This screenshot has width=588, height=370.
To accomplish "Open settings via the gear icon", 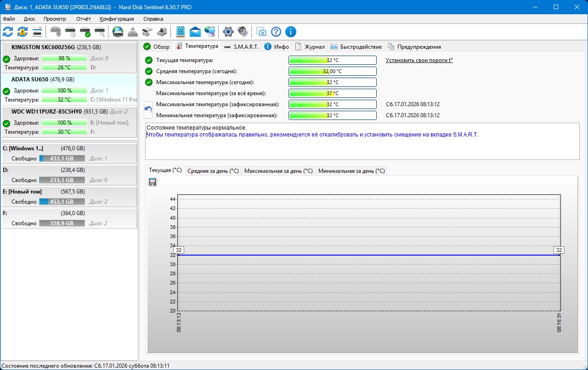I will 228,32.
